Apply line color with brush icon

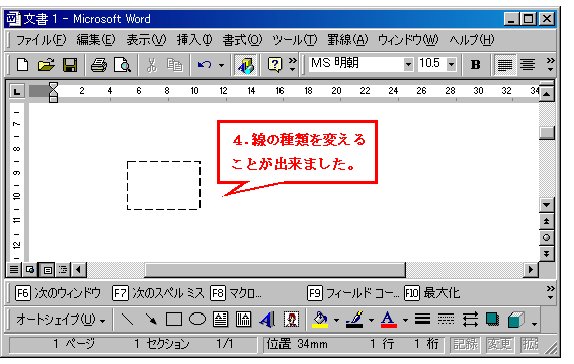click(355, 319)
